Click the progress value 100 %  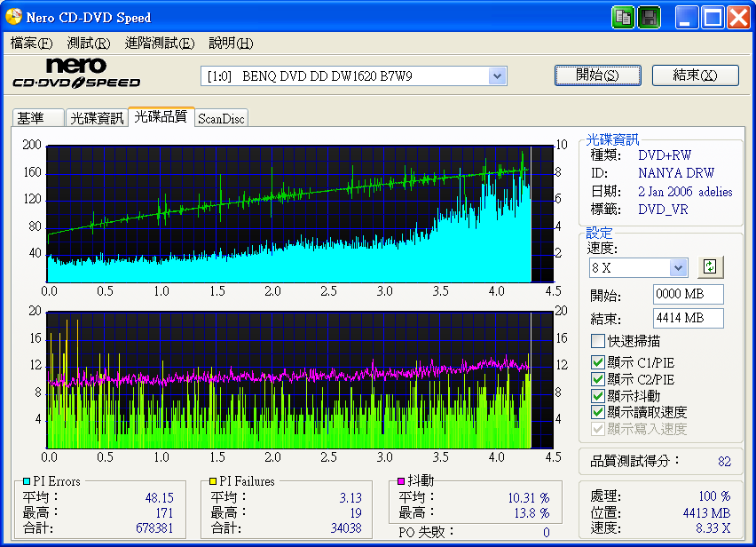tap(714, 495)
